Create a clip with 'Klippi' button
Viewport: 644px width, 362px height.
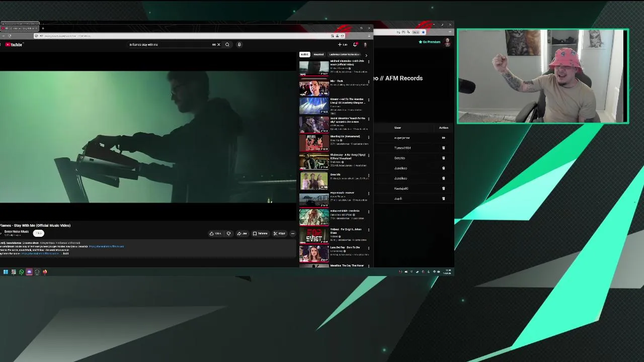click(x=279, y=233)
